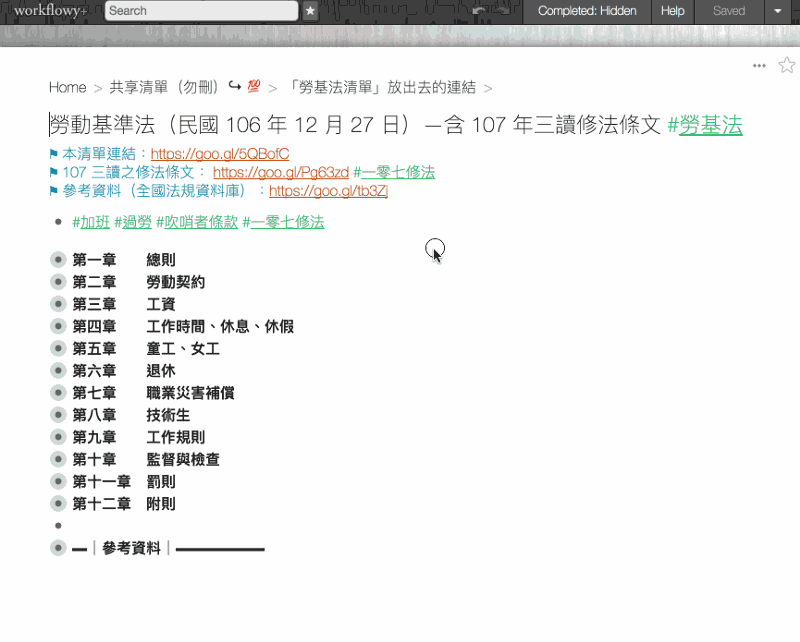Filter by the #加班 tag
This screenshot has width=800, height=642.
[x=91, y=222]
